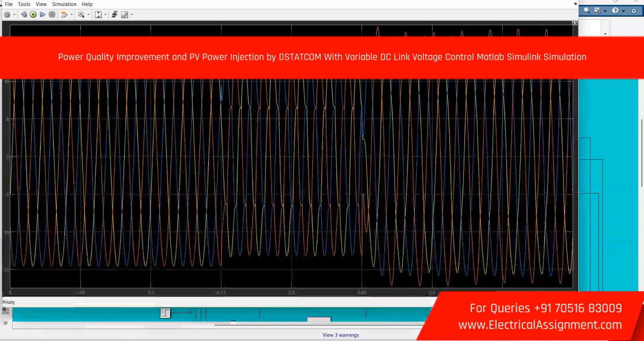Open the Tools menu
644x341 pixels.
click(24, 4)
